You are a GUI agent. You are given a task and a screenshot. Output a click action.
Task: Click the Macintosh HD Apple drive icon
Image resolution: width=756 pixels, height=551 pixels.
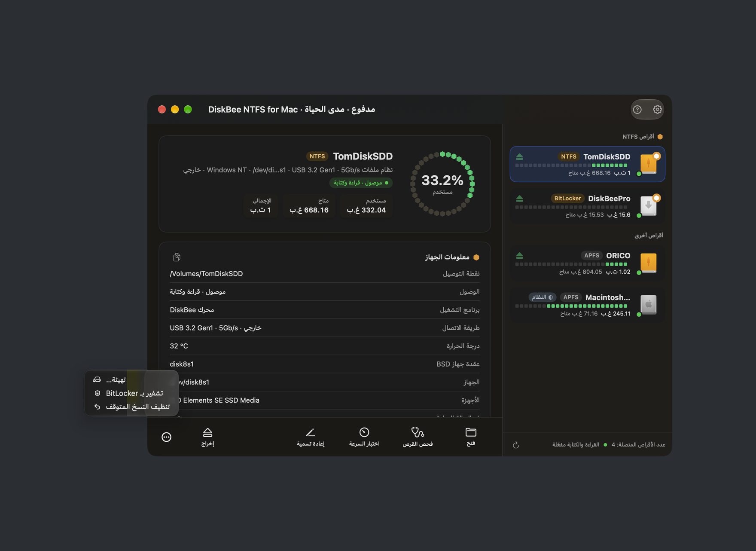pos(649,304)
